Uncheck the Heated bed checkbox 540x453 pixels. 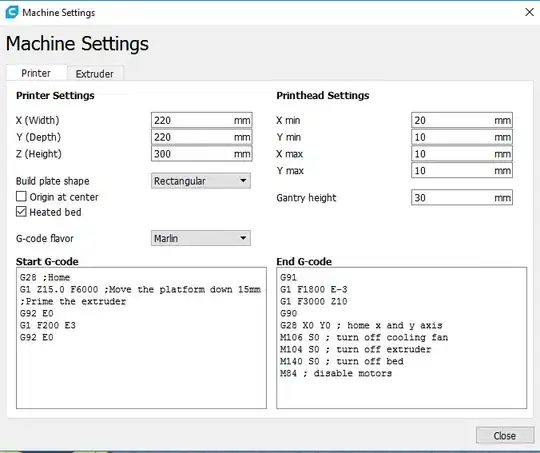coord(21,212)
